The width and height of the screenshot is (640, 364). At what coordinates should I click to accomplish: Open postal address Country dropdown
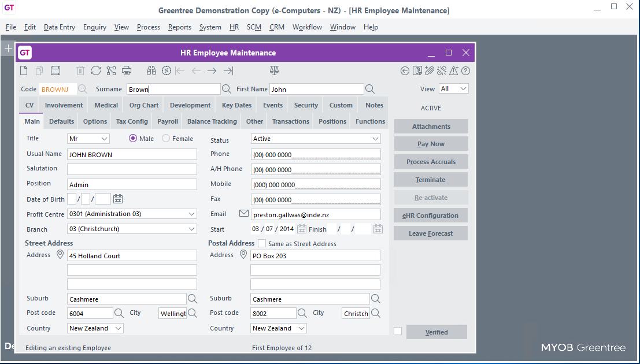click(x=302, y=328)
